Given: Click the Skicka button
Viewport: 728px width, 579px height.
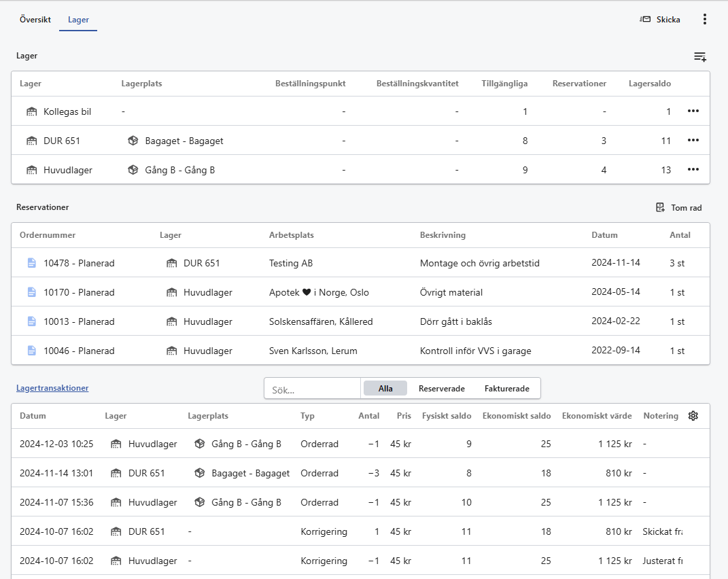Looking at the screenshot, I should (660, 20).
